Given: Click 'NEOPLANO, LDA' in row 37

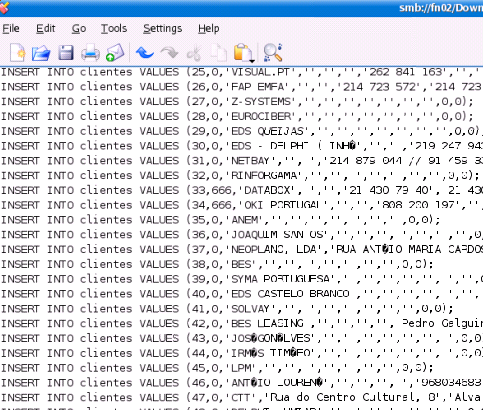Looking at the screenshot, I should click(x=274, y=249).
